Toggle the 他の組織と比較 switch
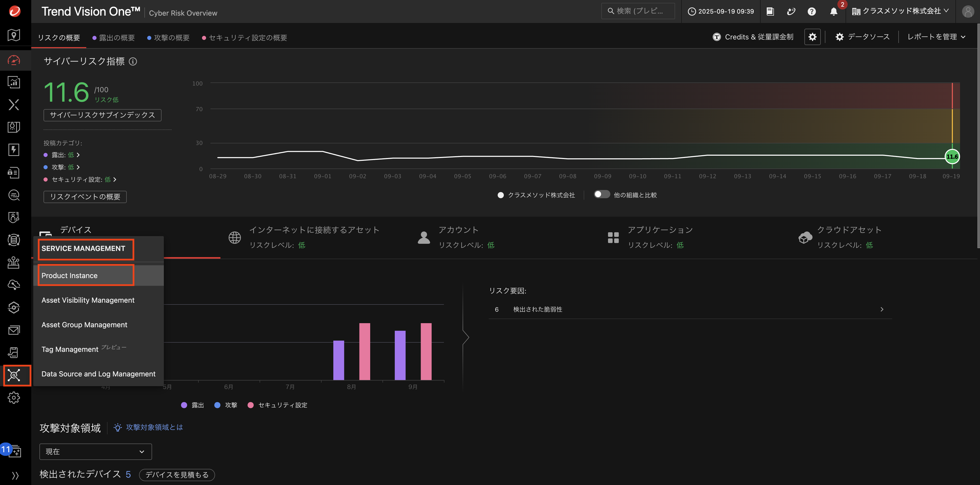 pyautogui.click(x=601, y=194)
